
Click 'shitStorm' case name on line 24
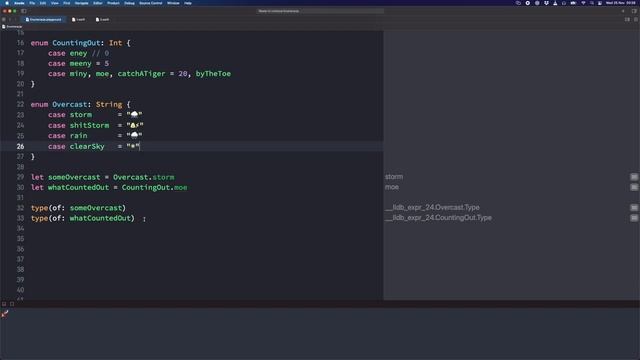89,125
